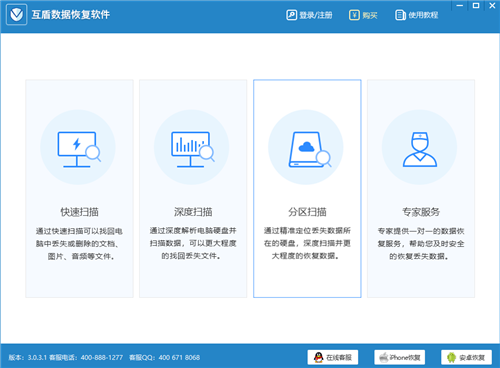Click the Android robot icon

click(452, 357)
